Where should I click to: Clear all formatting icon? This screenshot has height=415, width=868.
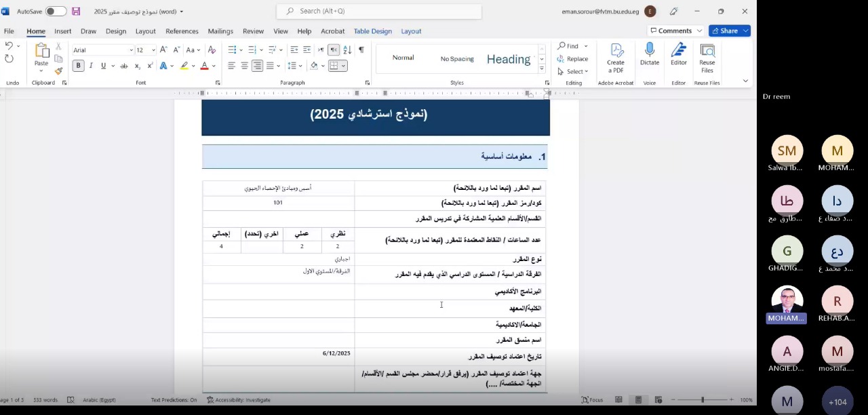click(x=212, y=50)
